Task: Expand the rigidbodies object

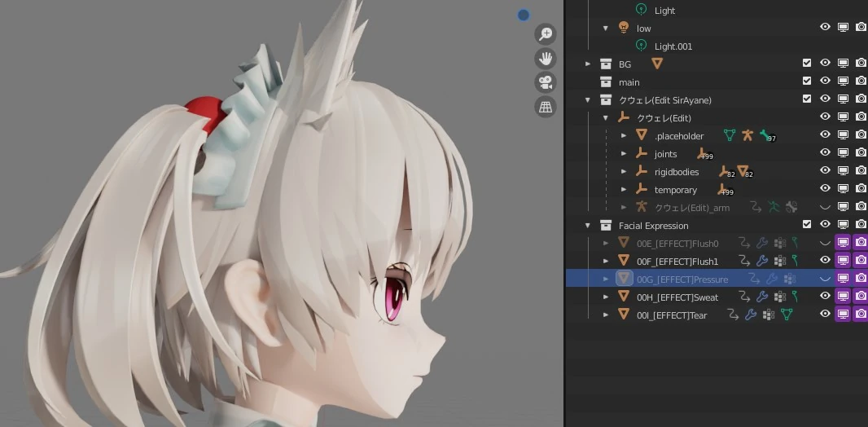Action: [624, 172]
